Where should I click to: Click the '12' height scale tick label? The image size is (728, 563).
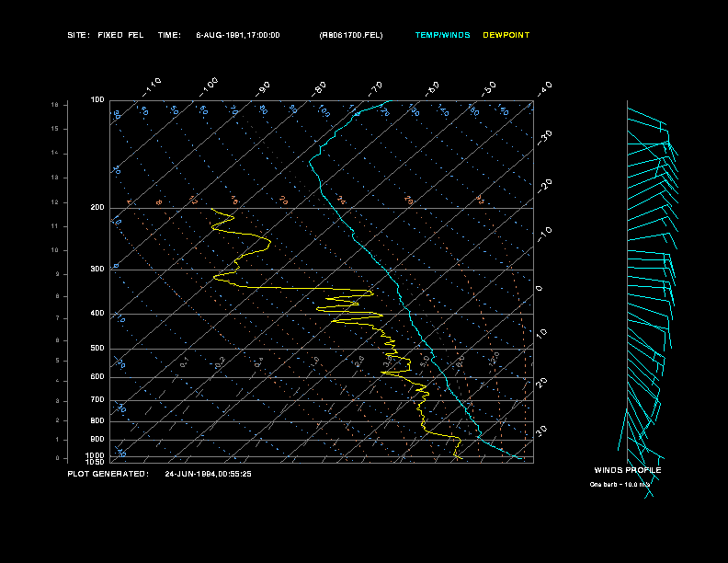(x=55, y=202)
